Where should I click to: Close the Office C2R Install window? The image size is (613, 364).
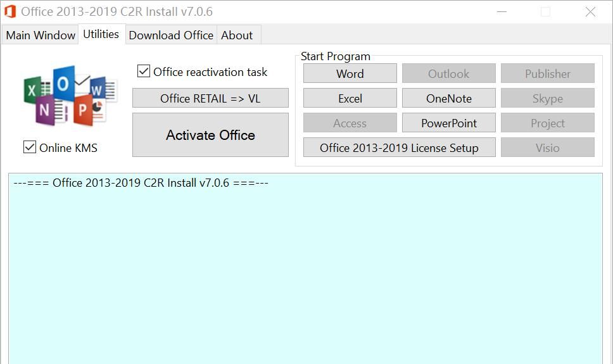coord(590,12)
